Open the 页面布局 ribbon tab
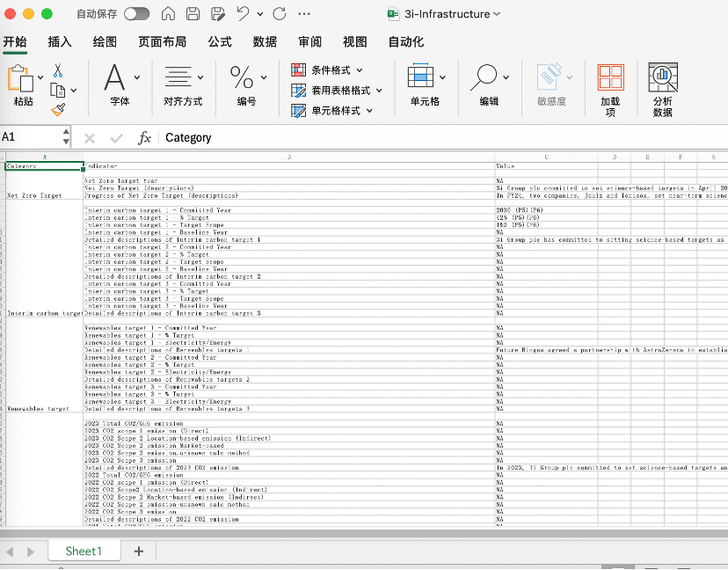728x570 pixels. coord(162,42)
